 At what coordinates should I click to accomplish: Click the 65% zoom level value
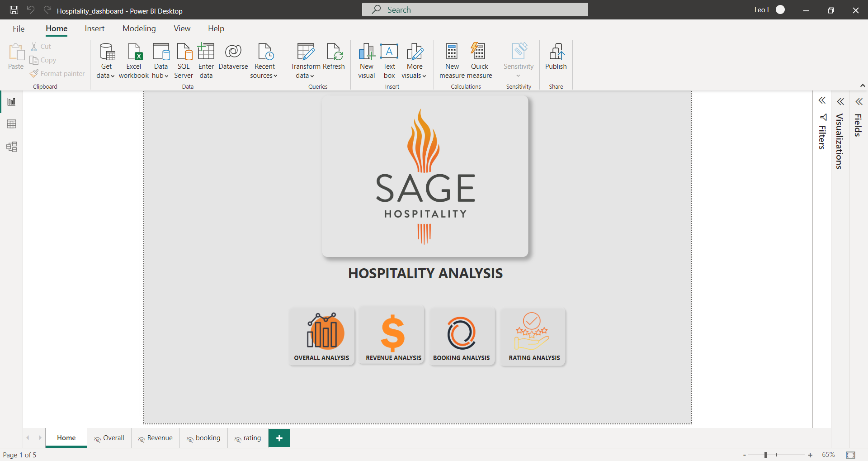coord(828,455)
